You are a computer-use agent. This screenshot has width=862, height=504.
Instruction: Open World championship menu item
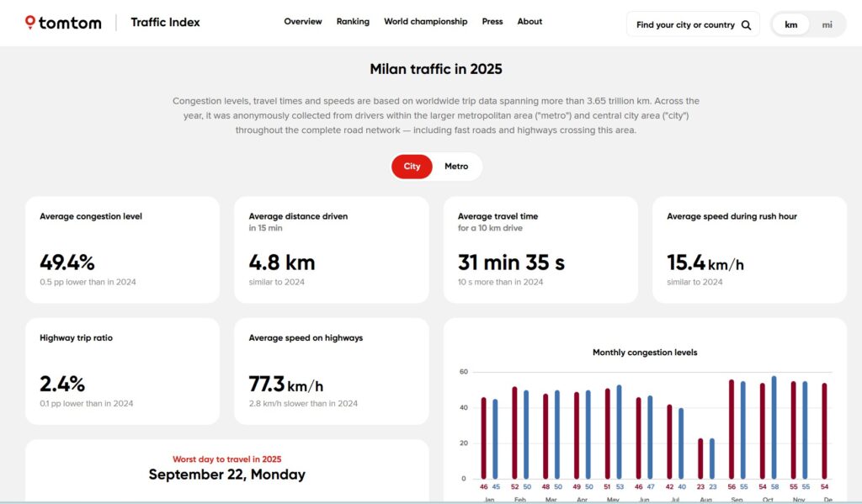(x=425, y=21)
